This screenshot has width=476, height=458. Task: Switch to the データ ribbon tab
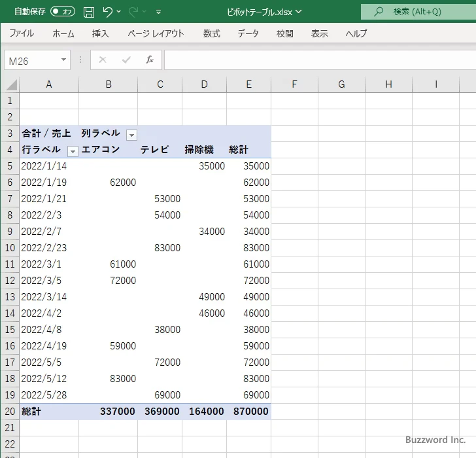pos(248,33)
